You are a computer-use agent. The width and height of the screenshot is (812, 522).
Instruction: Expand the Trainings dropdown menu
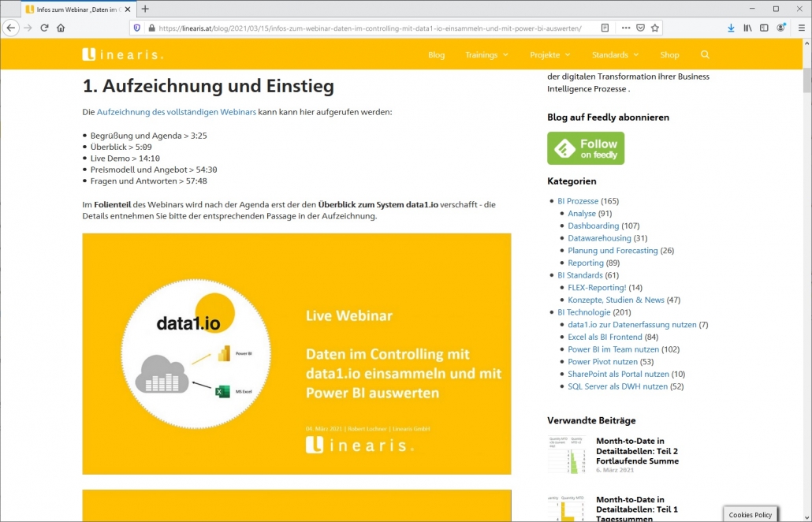click(486, 55)
